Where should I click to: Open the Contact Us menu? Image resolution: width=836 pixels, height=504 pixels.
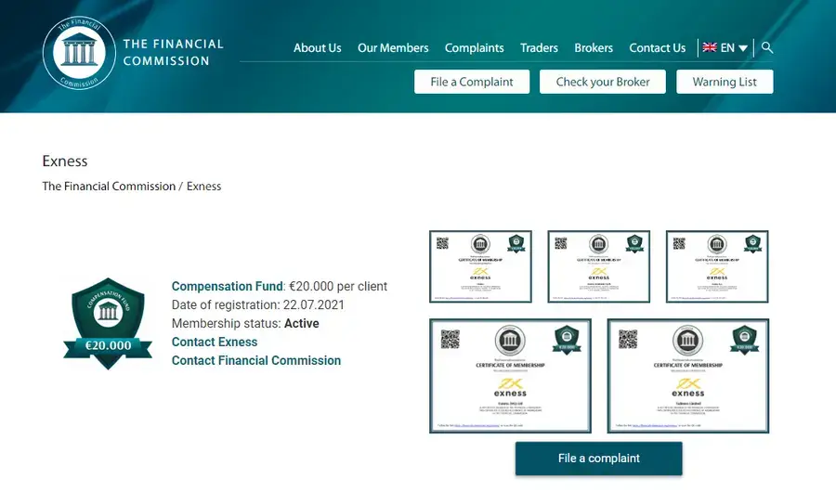(x=658, y=48)
